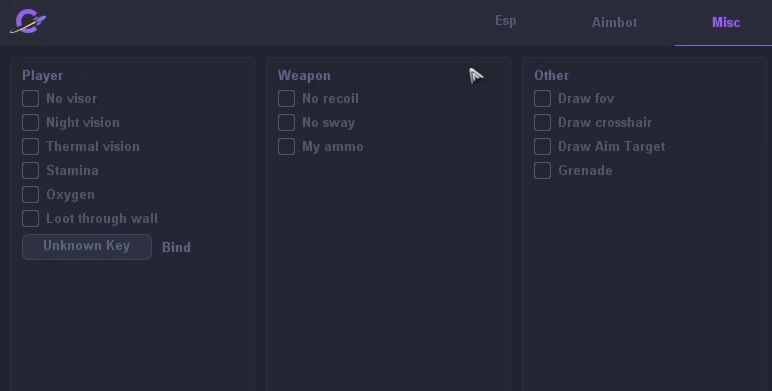Click the Weapon section heading
772x391 pixels.
pos(304,75)
